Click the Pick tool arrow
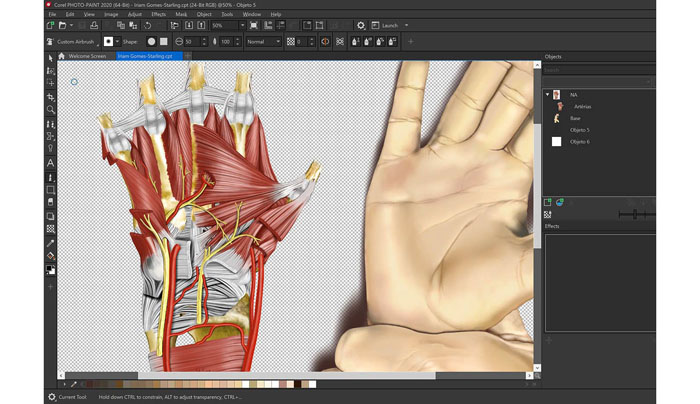The height and width of the screenshot is (404, 700). point(51,58)
